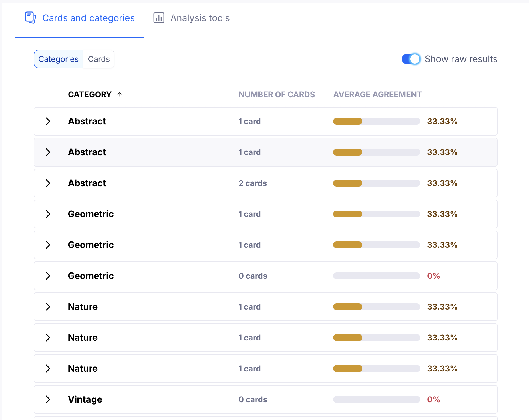Click the Vintage category name
The image size is (529, 420).
click(x=85, y=399)
